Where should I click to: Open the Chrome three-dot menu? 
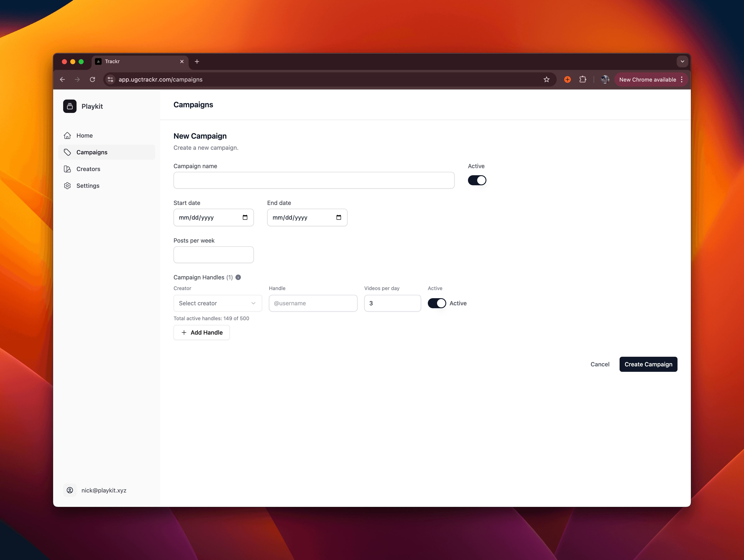[682, 80]
